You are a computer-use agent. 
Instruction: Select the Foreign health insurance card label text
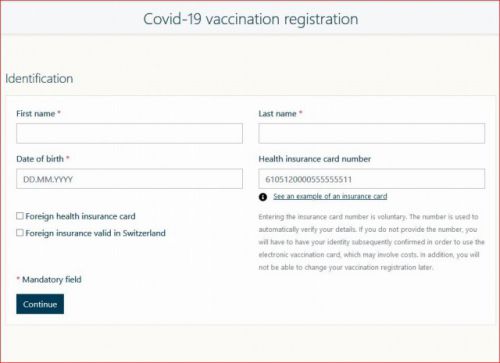(80, 216)
